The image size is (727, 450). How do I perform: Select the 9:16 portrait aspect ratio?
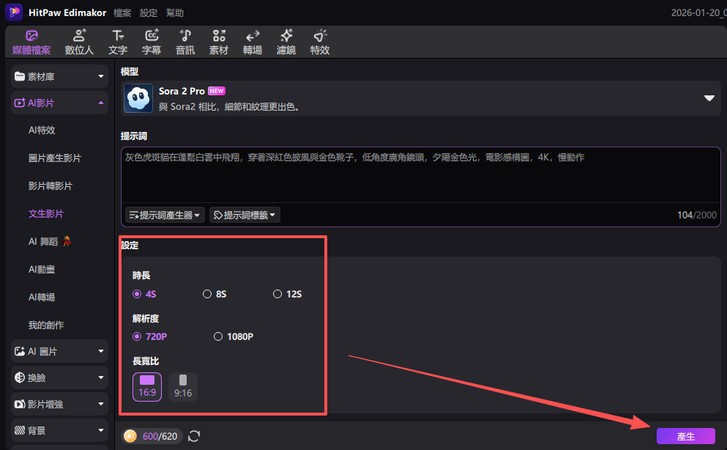[183, 387]
